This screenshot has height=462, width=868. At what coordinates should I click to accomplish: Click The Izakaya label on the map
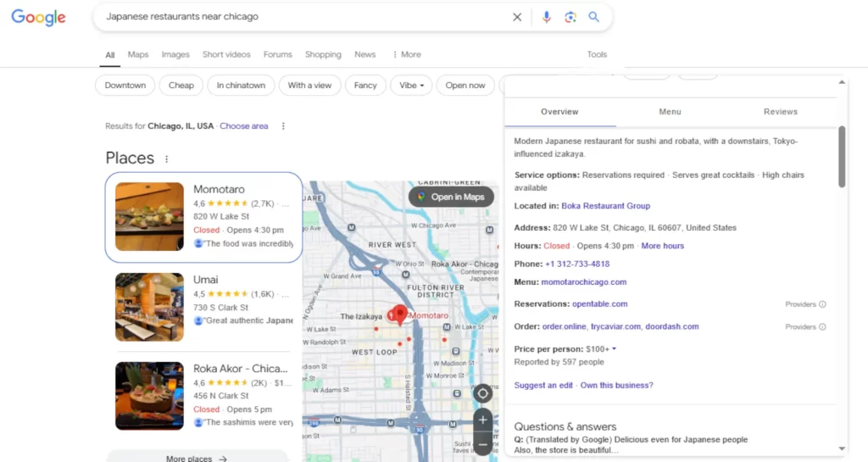pos(361,316)
